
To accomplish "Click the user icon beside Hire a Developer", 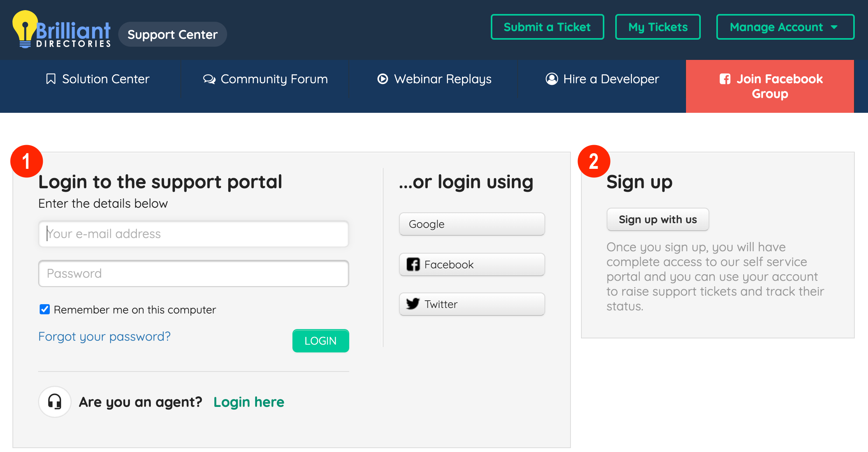I will (552, 79).
